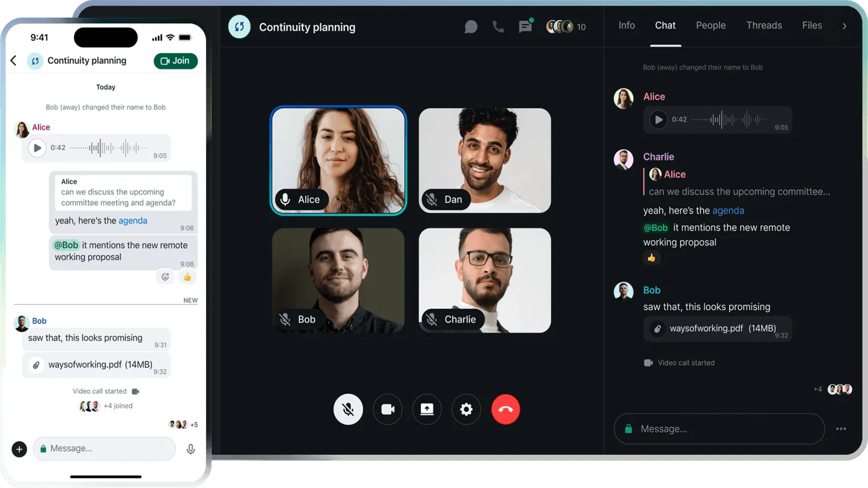Click the screen share icon
The image size is (868, 488).
(x=427, y=409)
